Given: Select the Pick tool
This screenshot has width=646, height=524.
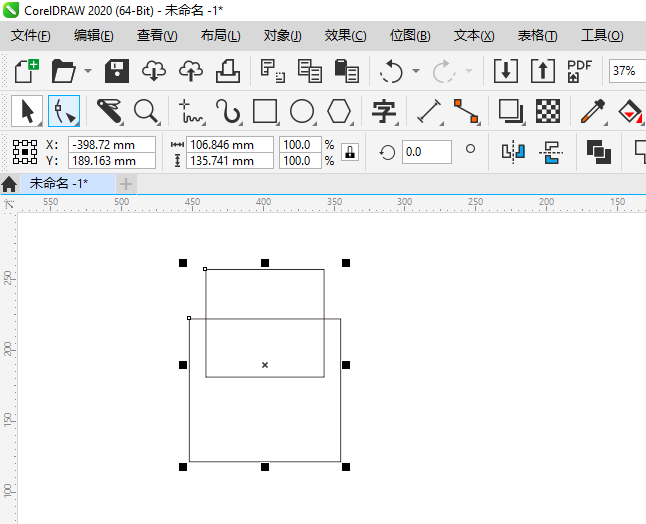Looking at the screenshot, I should tap(27, 111).
